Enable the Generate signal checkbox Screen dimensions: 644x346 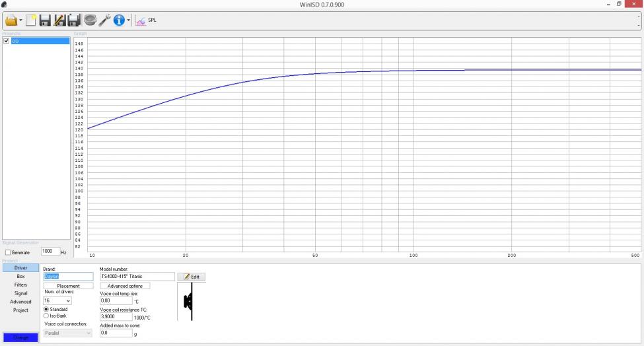[x=8, y=252]
